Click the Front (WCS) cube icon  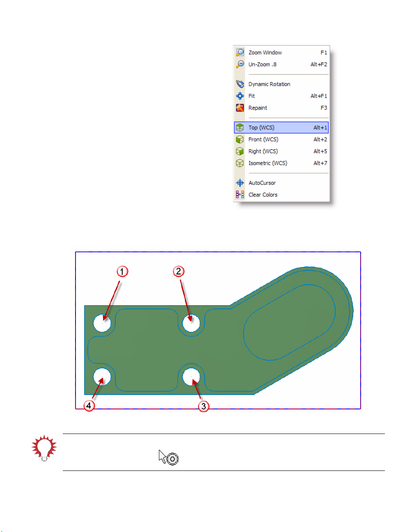pos(240,139)
